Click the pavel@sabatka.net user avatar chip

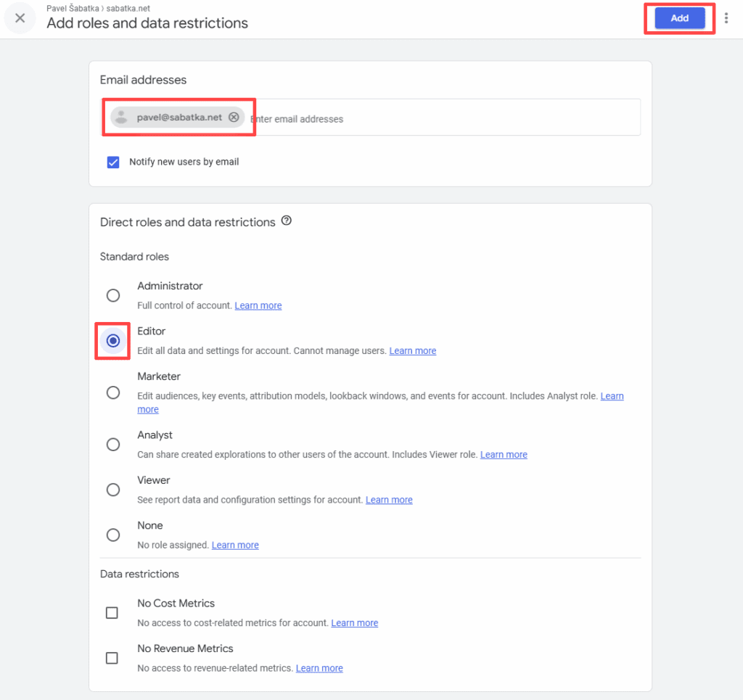click(121, 117)
